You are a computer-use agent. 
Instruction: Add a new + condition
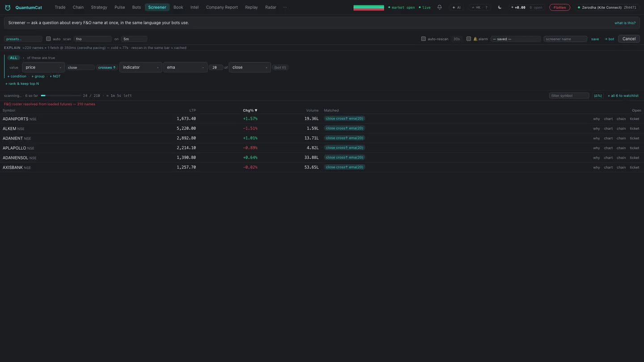pos(17,76)
